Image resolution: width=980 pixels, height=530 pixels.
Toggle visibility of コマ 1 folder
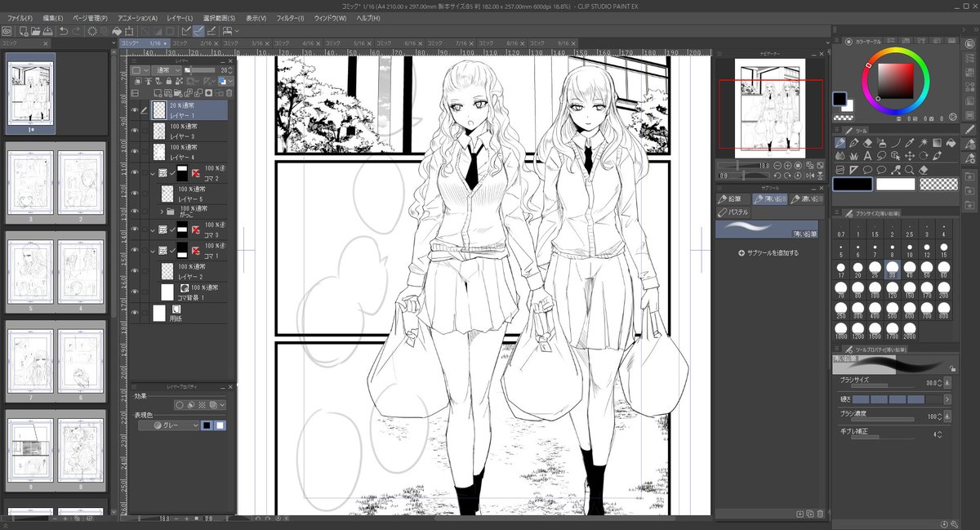pyautogui.click(x=135, y=250)
